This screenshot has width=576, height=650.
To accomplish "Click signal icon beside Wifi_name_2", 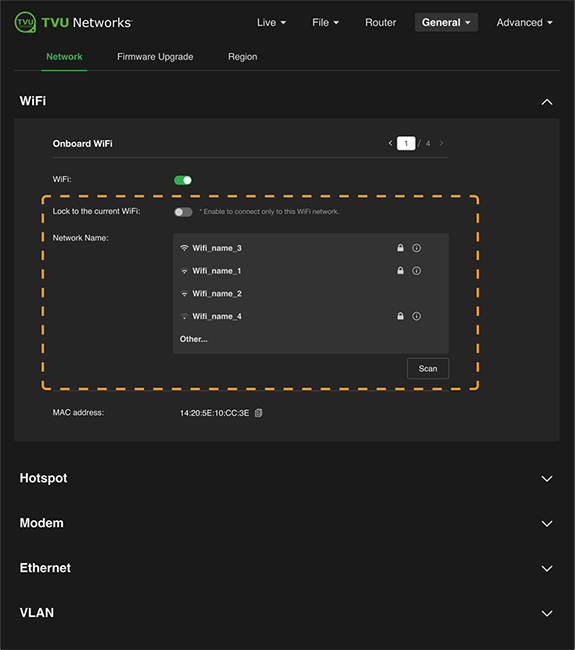I will tap(184, 293).
